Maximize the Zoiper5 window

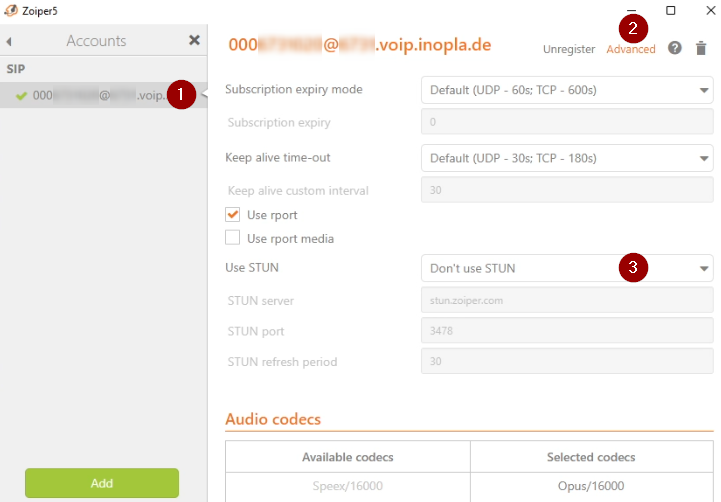click(x=670, y=10)
